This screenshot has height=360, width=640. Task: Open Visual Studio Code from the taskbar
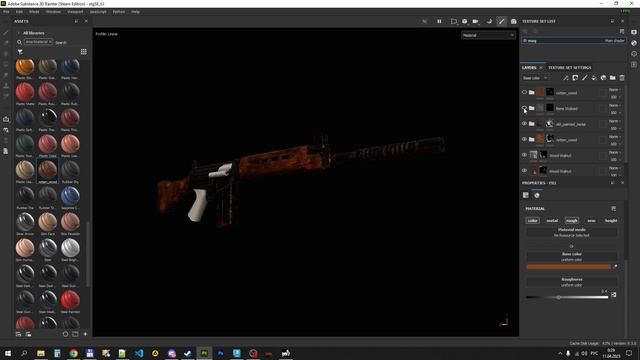pyautogui.click(x=139, y=353)
